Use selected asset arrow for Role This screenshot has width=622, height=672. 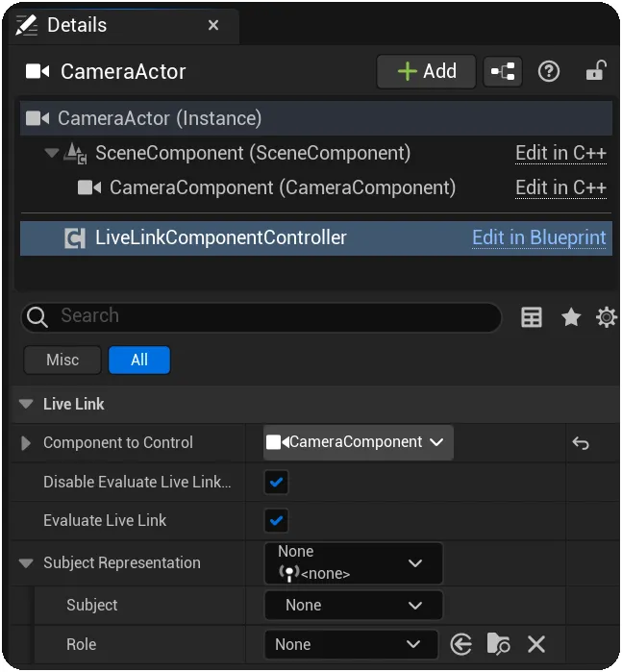tap(461, 644)
